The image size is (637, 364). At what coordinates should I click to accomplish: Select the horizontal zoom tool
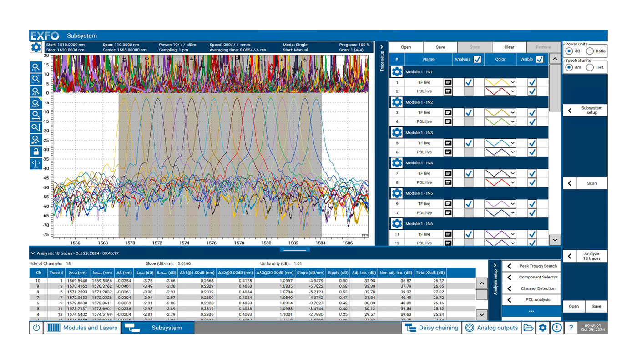tap(36, 115)
